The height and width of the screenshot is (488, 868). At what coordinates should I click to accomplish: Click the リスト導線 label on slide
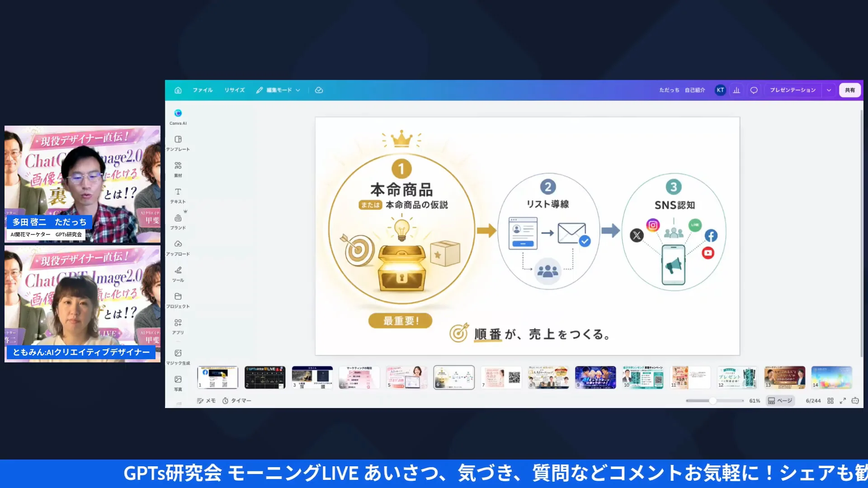pos(547,204)
